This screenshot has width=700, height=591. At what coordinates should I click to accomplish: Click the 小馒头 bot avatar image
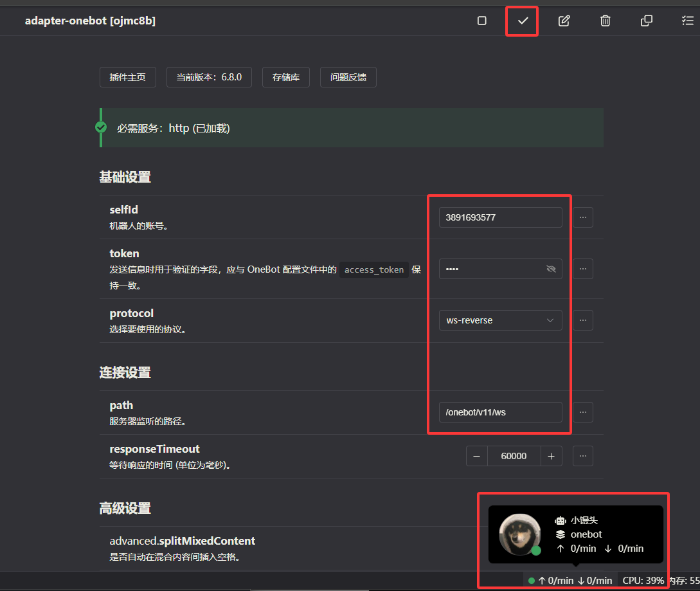point(519,534)
